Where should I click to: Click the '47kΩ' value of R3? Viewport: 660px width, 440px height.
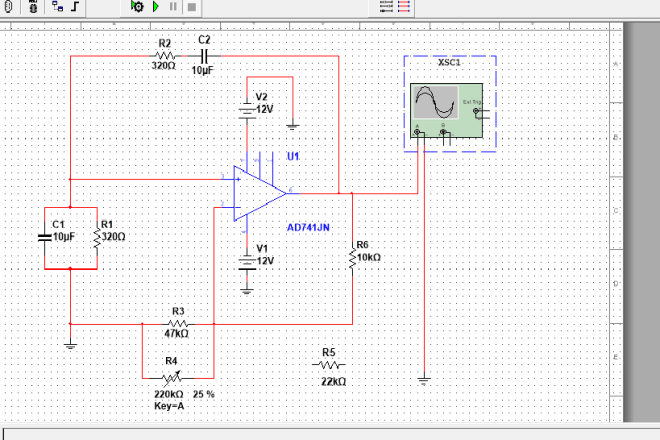point(176,333)
